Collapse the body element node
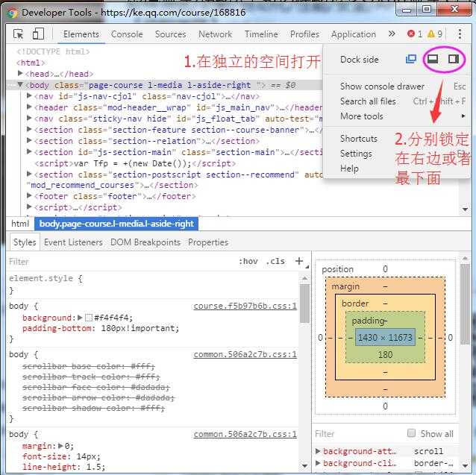The width and height of the screenshot is (476, 475). (x=20, y=84)
